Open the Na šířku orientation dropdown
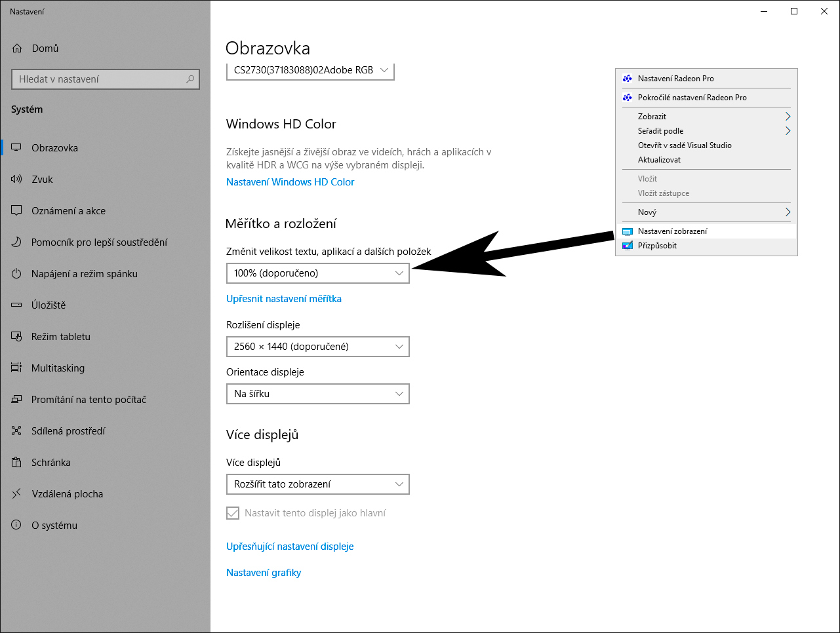Image resolution: width=840 pixels, height=633 pixels. pyautogui.click(x=317, y=394)
